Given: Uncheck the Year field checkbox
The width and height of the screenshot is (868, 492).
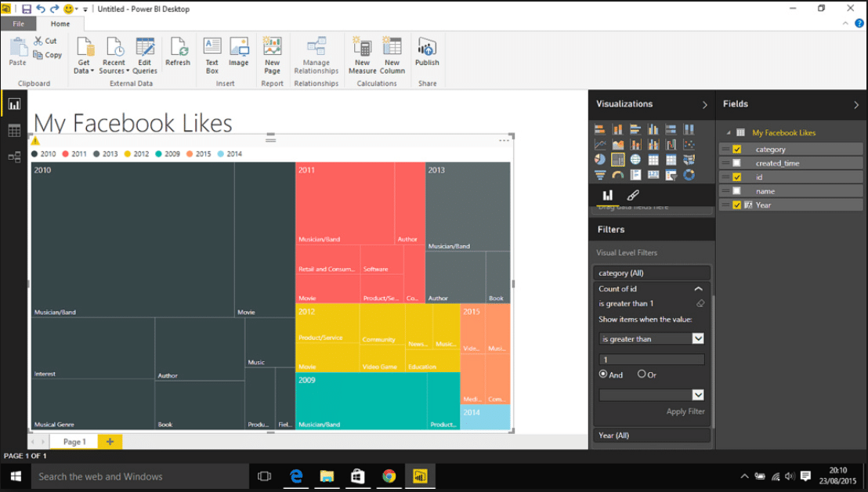Looking at the screenshot, I should coord(737,204).
